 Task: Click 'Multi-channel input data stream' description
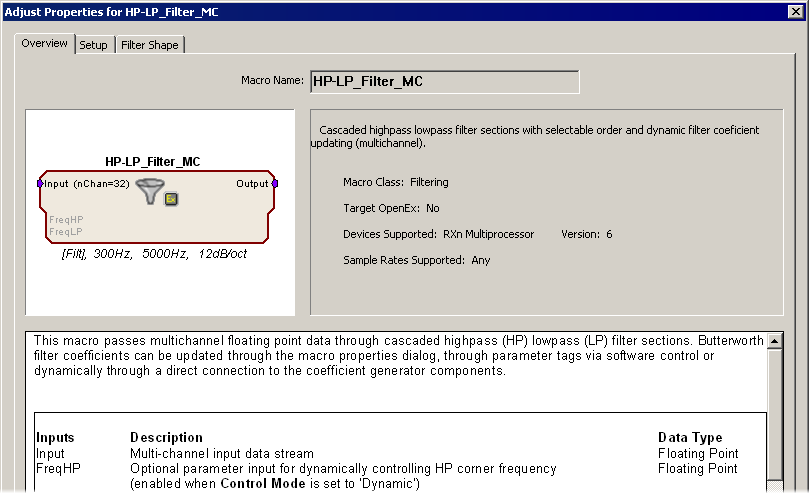coord(222,454)
